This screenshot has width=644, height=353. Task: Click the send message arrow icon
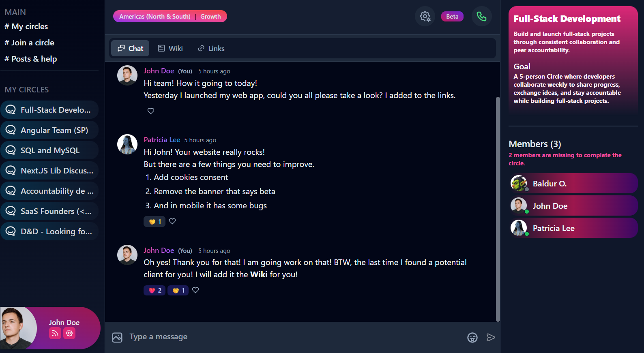[491, 337]
